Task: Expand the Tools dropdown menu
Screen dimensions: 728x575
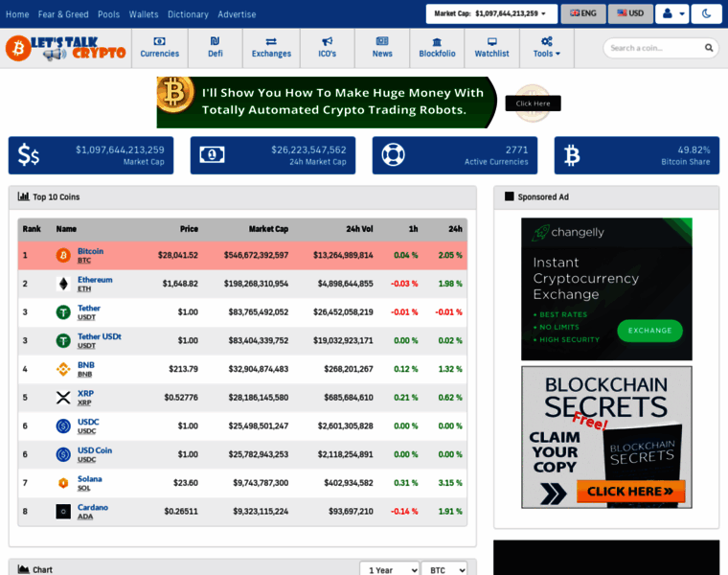Action: (547, 48)
